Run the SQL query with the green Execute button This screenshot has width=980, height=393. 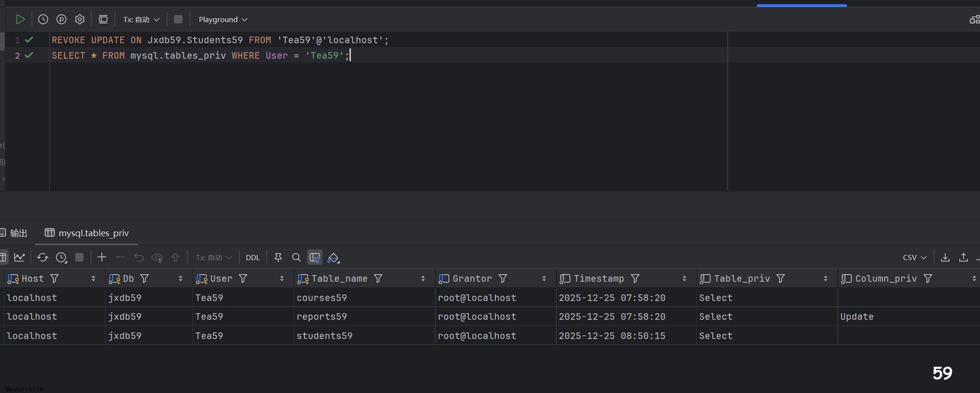(20, 19)
